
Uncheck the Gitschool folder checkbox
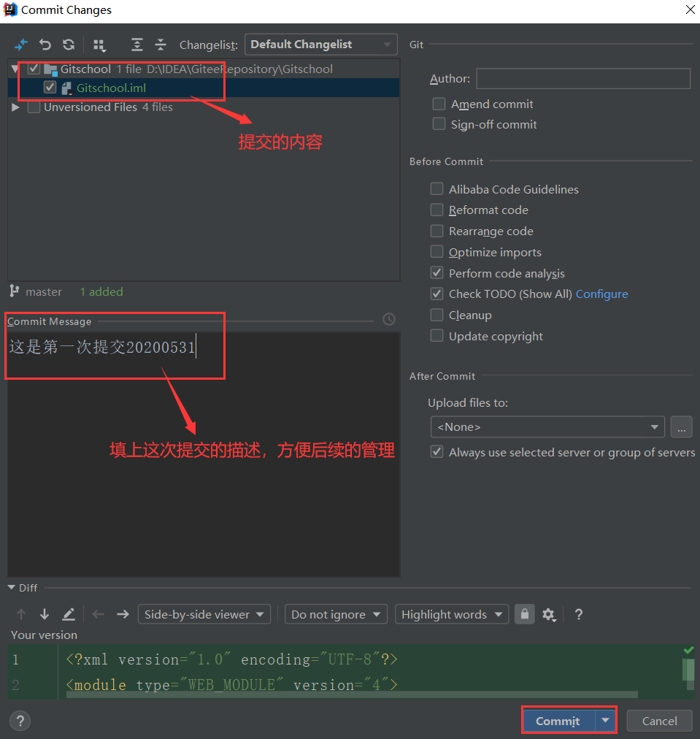tap(34, 69)
